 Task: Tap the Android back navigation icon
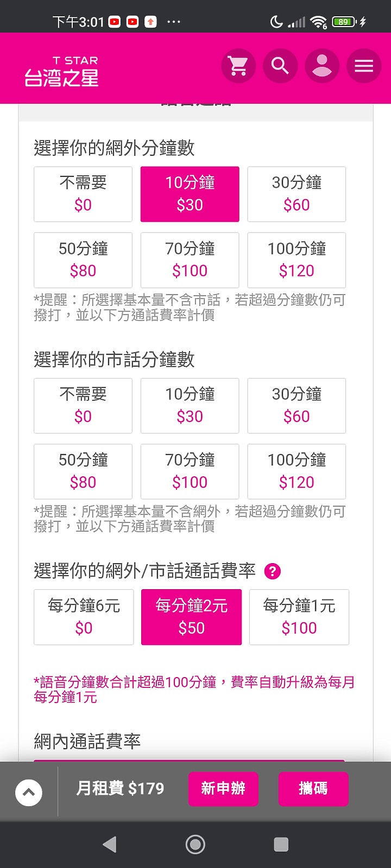[x=110, y=844]
